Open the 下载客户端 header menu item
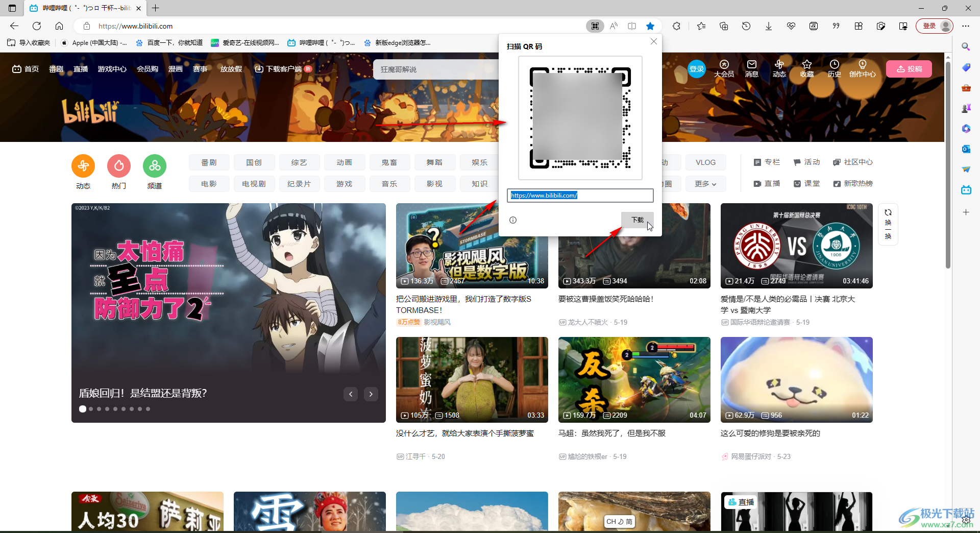980x533 pixels. [x=283, y=69]
